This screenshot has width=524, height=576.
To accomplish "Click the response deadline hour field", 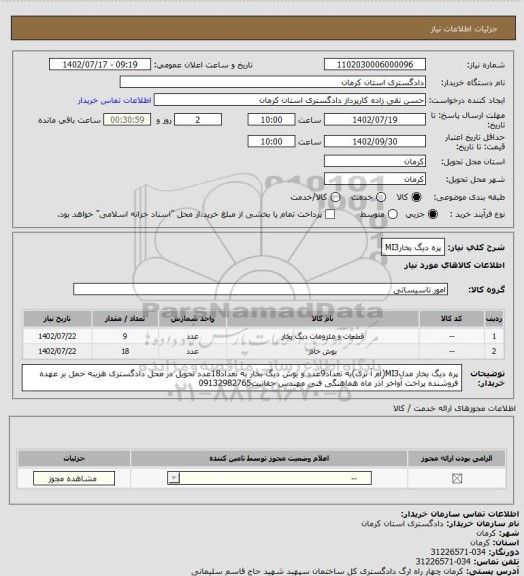I will pyautogui.click(x=272, y=120).
